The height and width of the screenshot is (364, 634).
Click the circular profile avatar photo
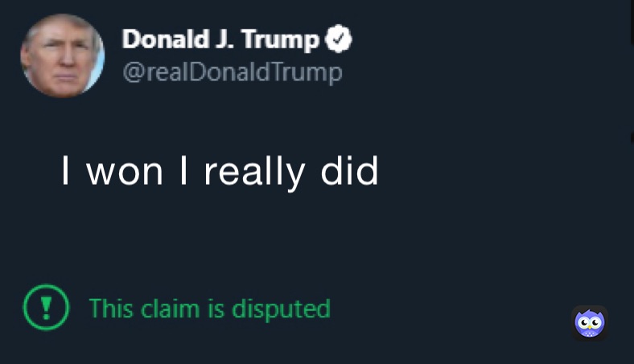62,55
